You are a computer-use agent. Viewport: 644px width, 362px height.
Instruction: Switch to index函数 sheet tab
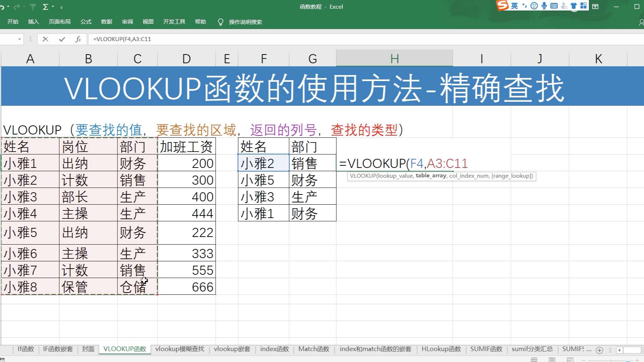coord(275,349)
